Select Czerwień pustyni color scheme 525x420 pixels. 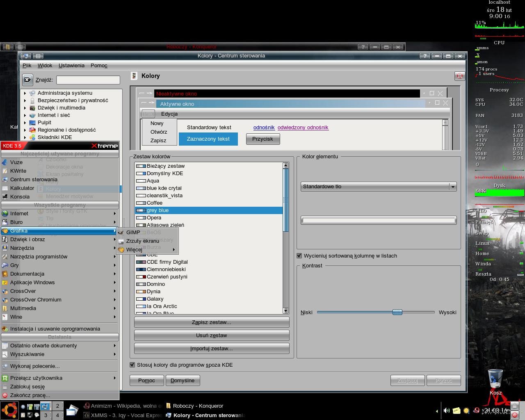(x=209, y=276)
